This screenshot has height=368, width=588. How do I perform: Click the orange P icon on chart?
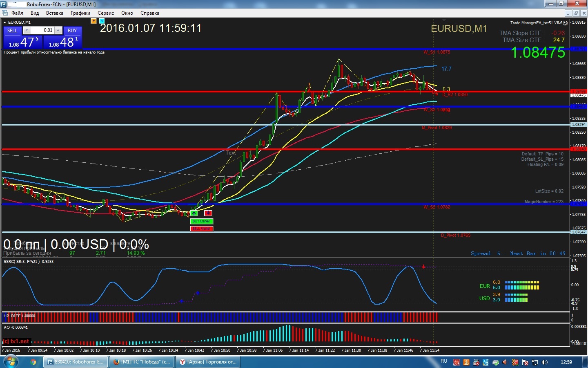pyautogui.click(x=94, y=21)
